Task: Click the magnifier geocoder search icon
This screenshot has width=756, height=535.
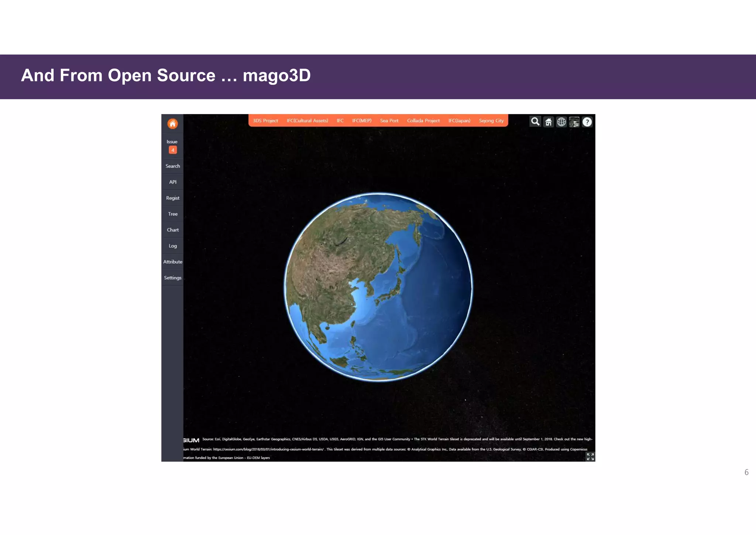Action: click(535, 122)
